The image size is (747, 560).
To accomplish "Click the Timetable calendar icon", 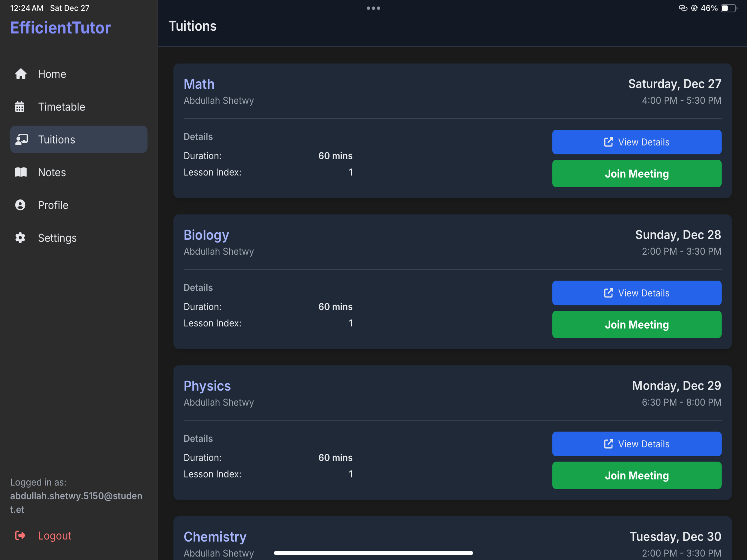I will pos(20,107).
